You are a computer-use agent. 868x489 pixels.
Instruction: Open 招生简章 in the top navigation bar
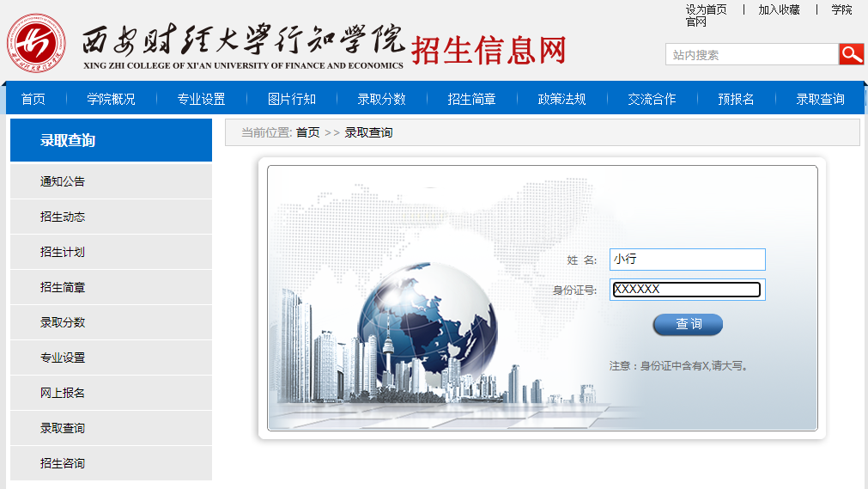pyautogui.click(x=471, y=99)
